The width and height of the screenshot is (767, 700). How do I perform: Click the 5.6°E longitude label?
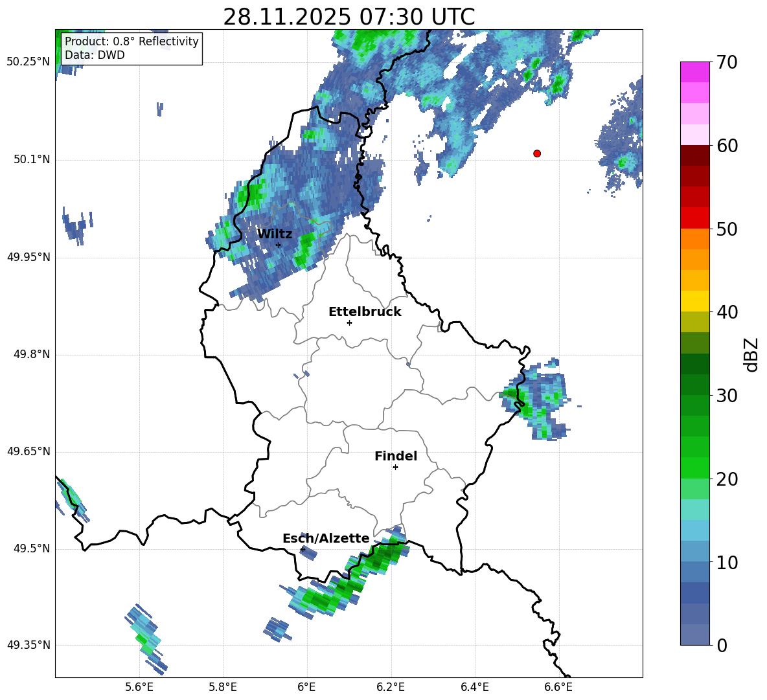[139, 687]
